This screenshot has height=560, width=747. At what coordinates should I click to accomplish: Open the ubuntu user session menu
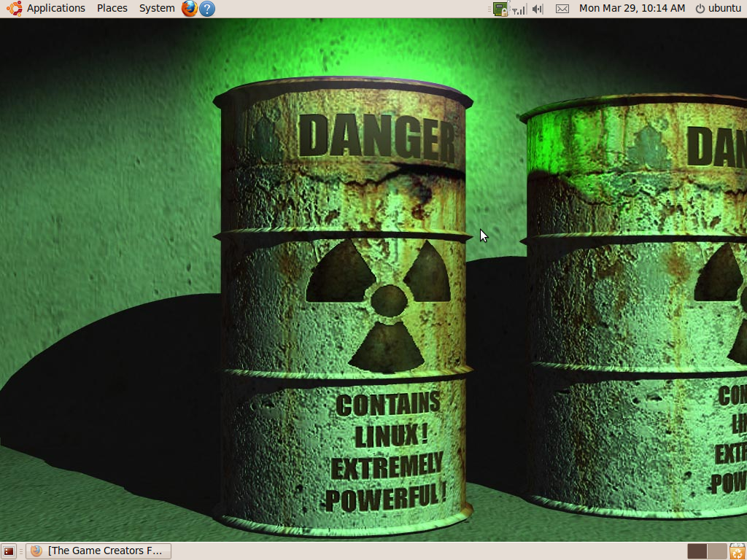point(719,8)
